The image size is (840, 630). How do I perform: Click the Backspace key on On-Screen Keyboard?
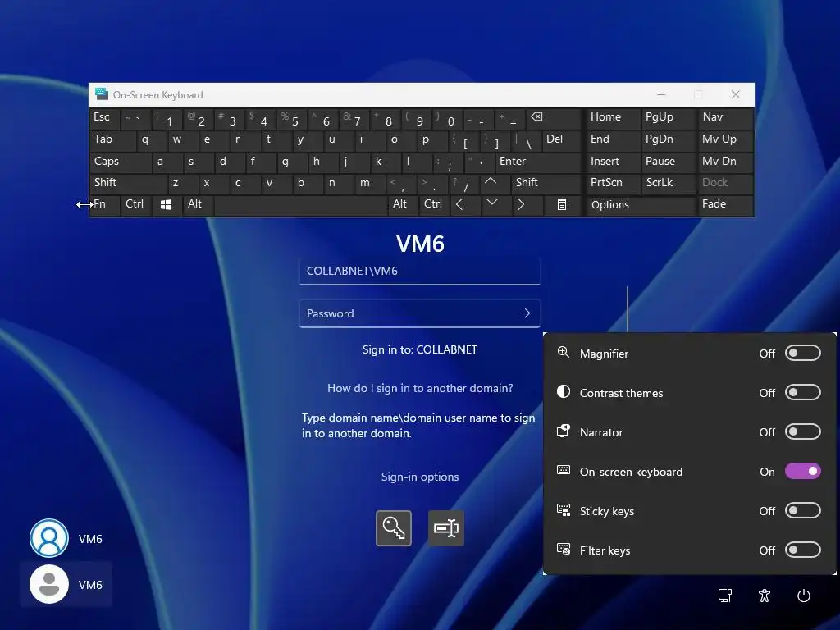[554, 118]
